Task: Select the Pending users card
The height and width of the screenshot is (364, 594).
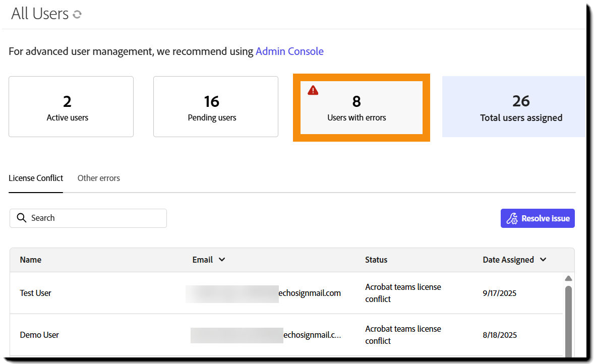Action: [x=215, y=106]
